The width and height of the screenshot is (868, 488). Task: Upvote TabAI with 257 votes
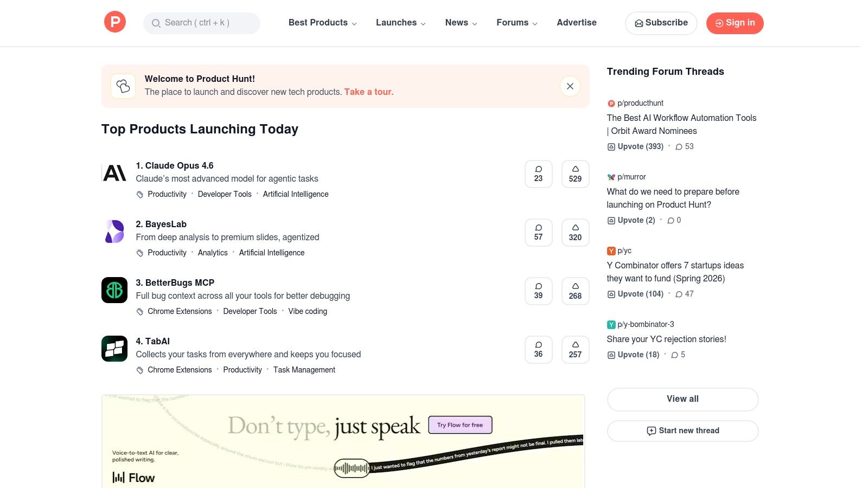(x=575, y=350)
